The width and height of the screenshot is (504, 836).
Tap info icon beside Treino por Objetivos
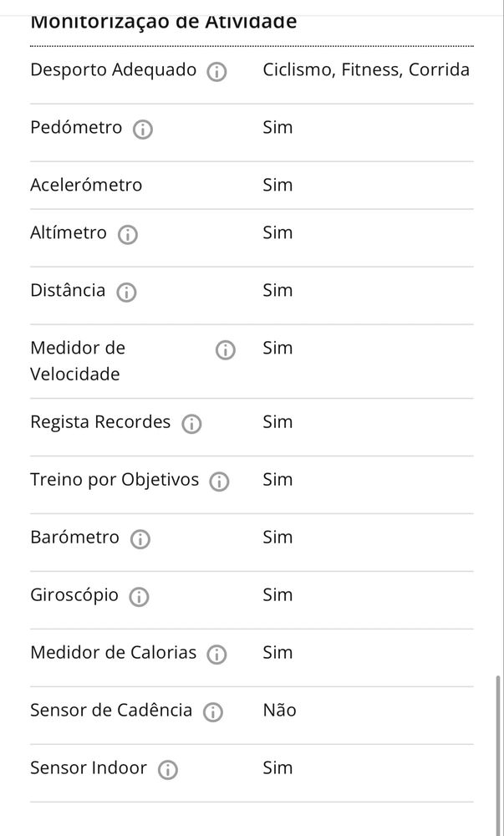[x=219, y=482]
